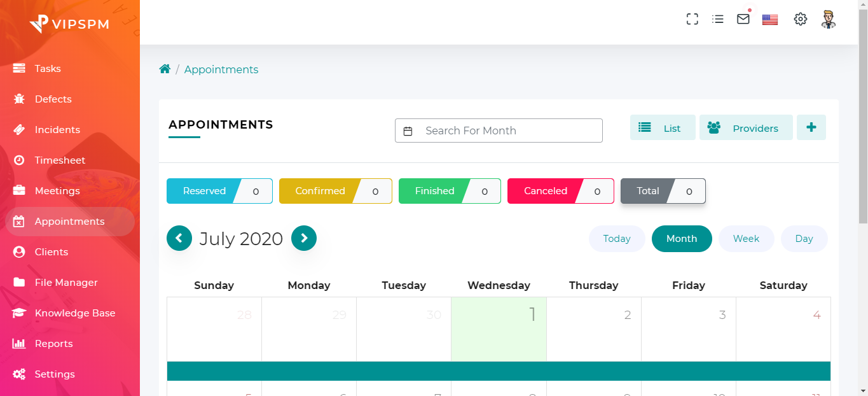Switch calendar to Day view
The image size is (868, 396).
coord(804,239)
